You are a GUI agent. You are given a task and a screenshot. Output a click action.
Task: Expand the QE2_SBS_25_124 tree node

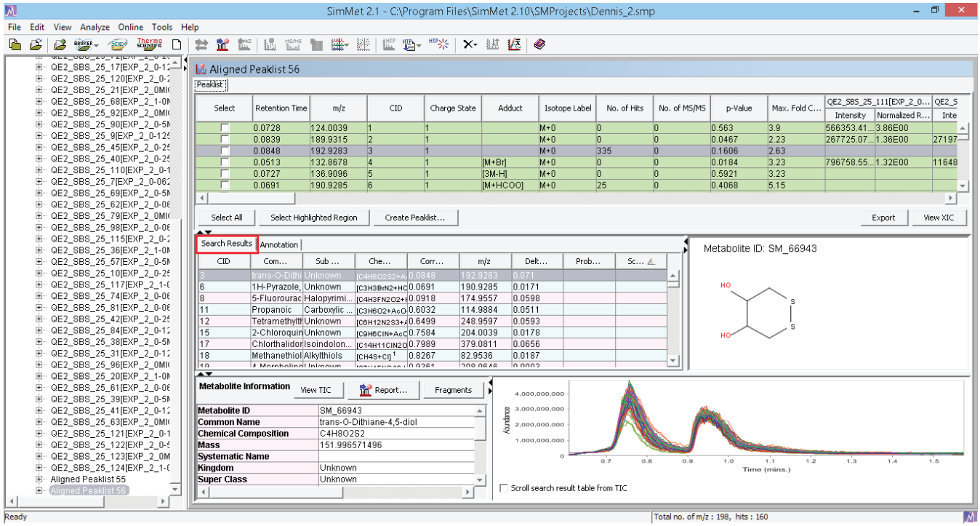point(40,468)
